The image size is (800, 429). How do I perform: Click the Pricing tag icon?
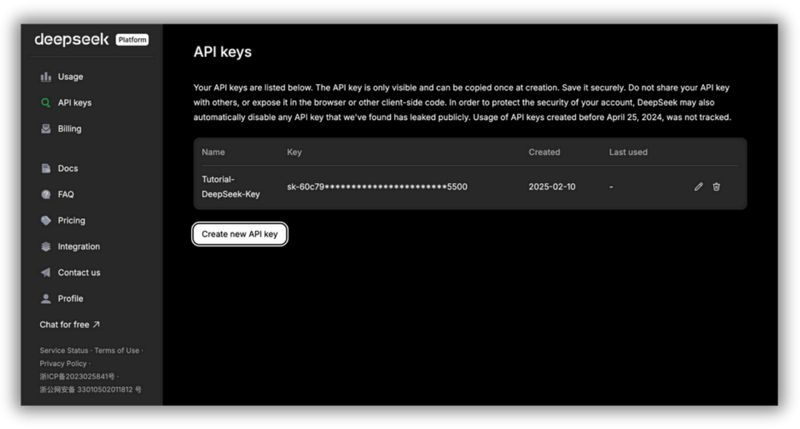click(46, 220)
